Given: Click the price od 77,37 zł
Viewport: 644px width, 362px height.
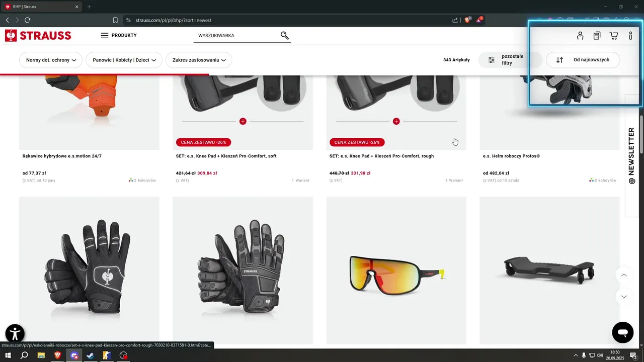Looking at the screenshot, I should [x=34, y=173].
